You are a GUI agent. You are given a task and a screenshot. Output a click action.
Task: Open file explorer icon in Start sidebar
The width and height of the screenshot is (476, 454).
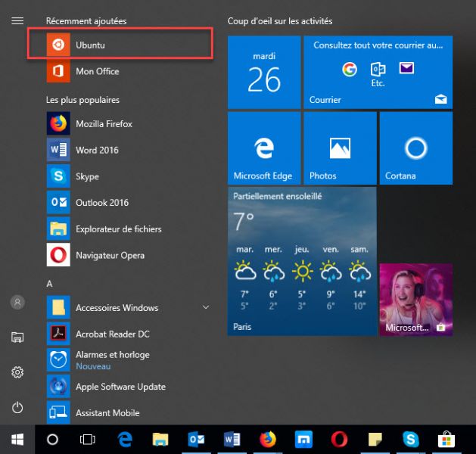(17, 337)
